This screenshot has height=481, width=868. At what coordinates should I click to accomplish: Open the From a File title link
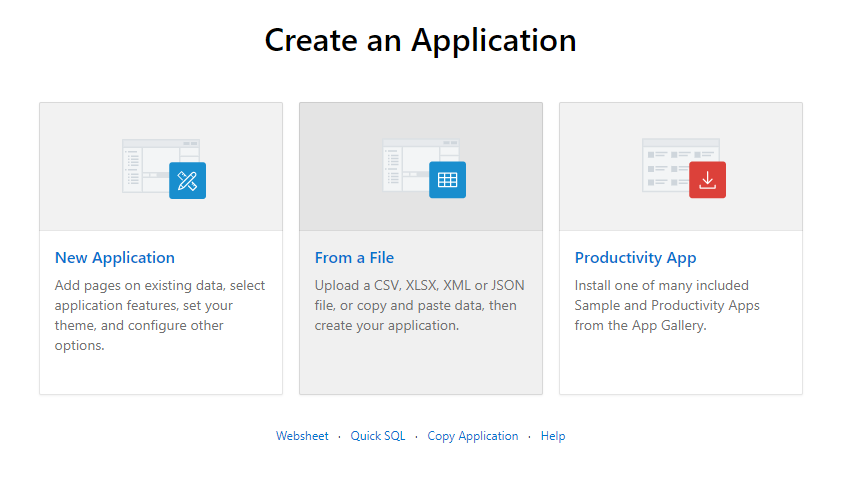(354, 258)
